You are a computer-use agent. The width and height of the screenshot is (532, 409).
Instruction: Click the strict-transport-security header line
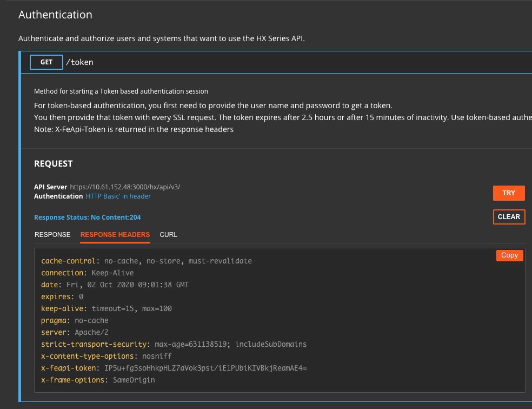pyautogui.click(x=174, y=344)
